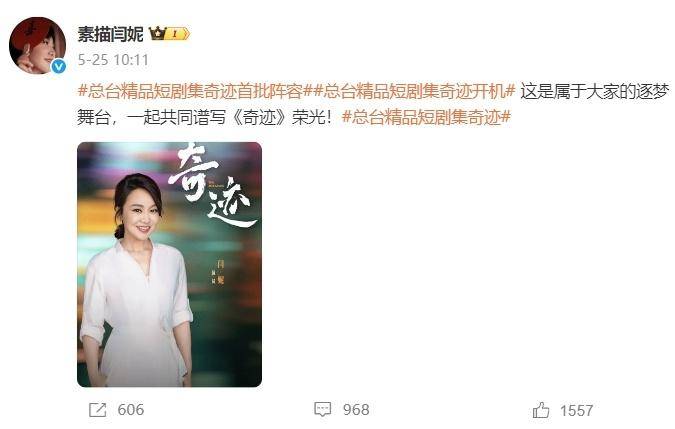Click the repost count 606
The width and height of the screenshot is (675, 429).
coord(131,410)
